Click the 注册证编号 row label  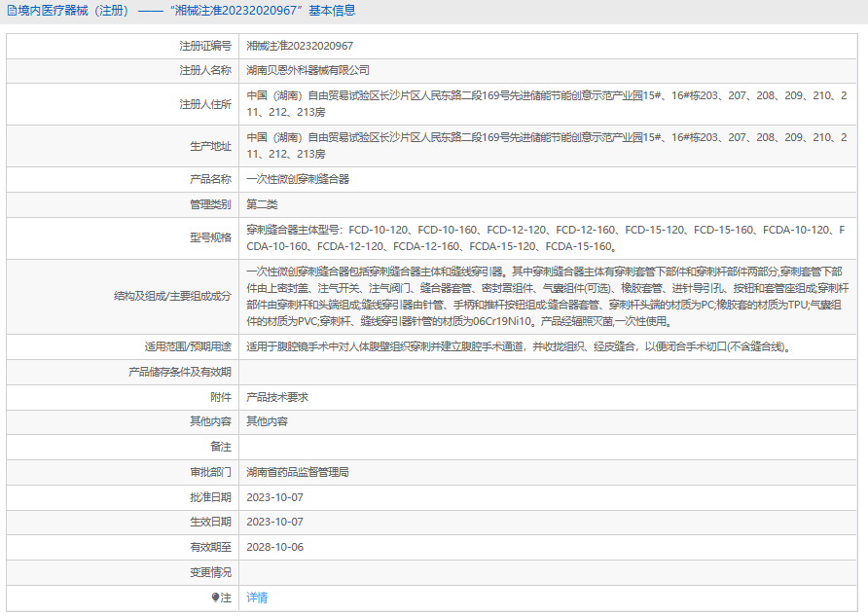click(205, 46)
